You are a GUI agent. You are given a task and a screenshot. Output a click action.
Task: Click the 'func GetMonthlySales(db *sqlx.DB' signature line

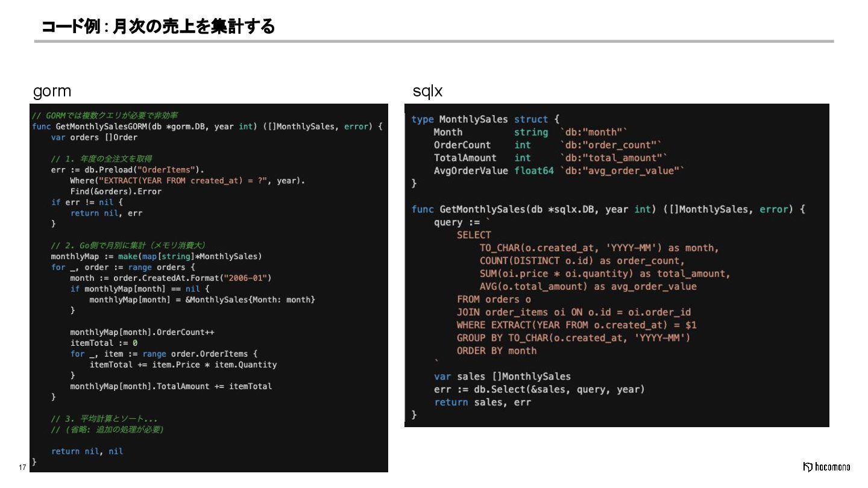tap(608, 210)
